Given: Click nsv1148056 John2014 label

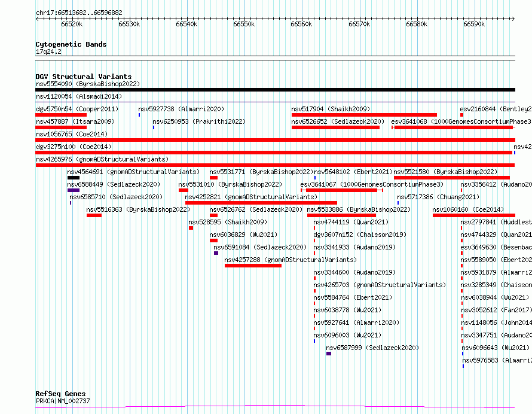Looking at the screenshot, I should [496, 322].
